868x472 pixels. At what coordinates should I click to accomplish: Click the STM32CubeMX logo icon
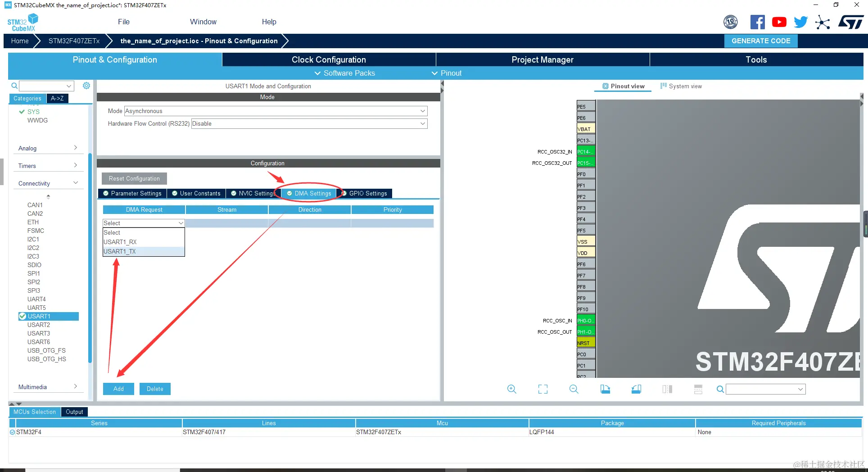[x=23, y=23]
